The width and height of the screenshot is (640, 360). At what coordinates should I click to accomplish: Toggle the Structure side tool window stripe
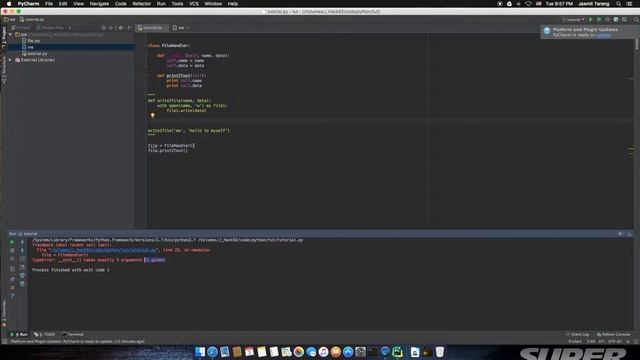(x=4, y=70)
